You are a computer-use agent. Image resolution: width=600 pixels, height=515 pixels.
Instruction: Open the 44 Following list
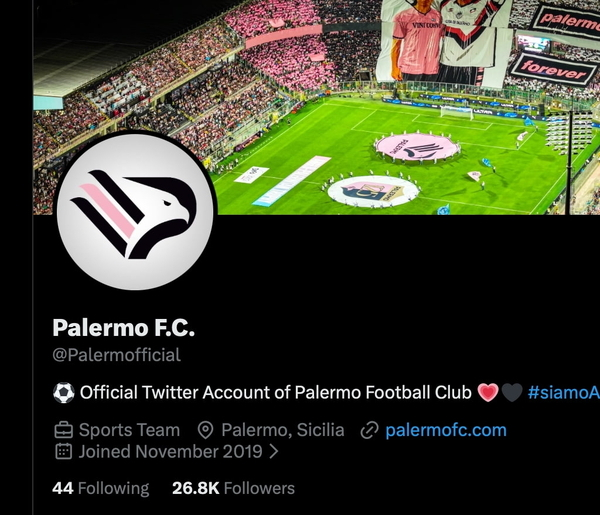tap(101, 488)
